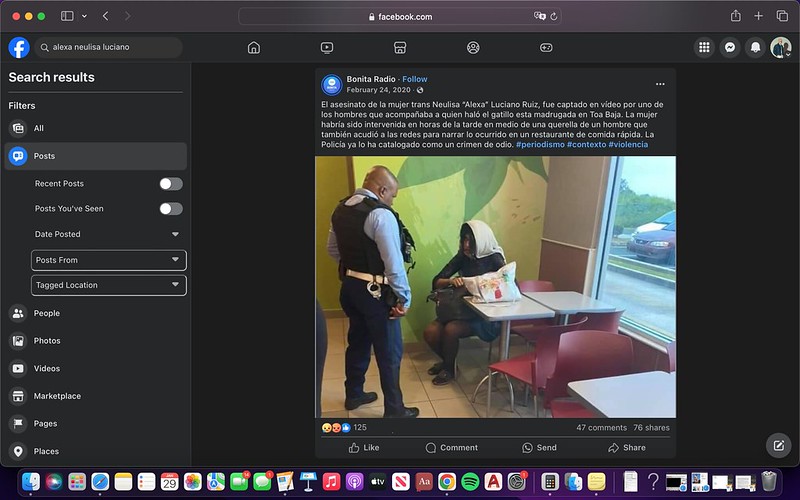View the 47 comments
800x500 pixels.
tap(602, 428)
